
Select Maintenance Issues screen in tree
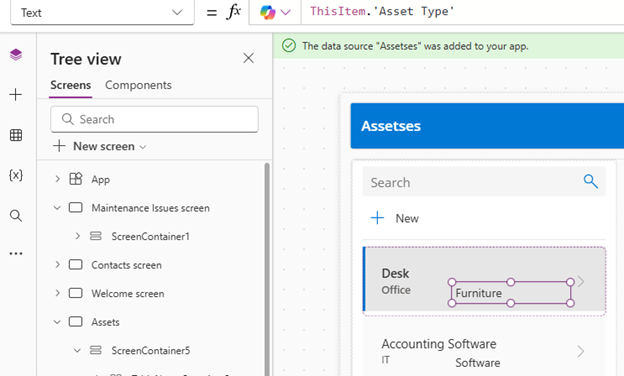(150, 208)
